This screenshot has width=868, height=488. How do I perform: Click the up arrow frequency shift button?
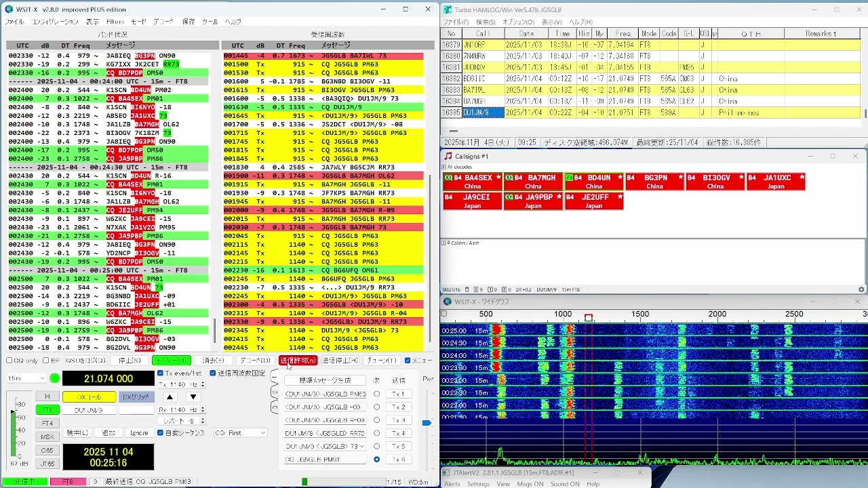[171, 397]
